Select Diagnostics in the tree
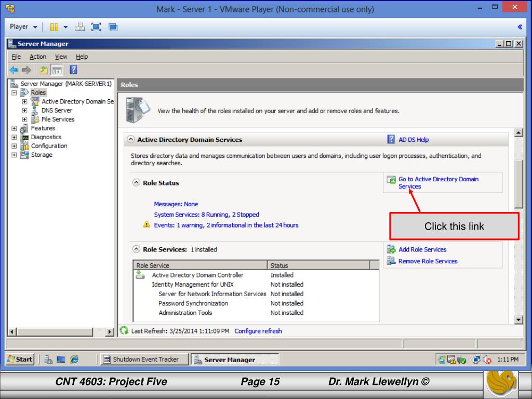This screenshot has width=532, height=399. tap(46, 137)
